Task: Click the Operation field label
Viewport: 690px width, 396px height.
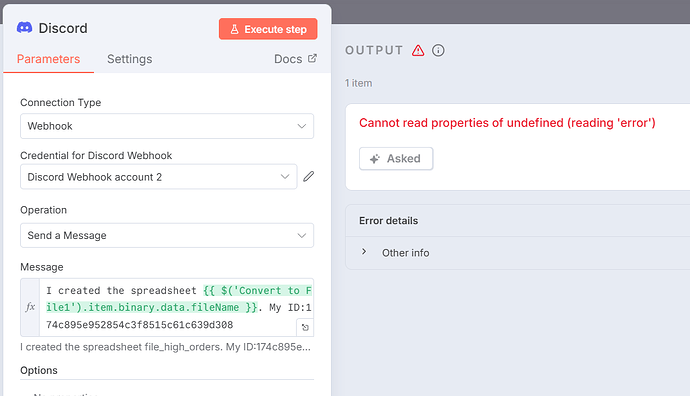Action: click(44, 210)
